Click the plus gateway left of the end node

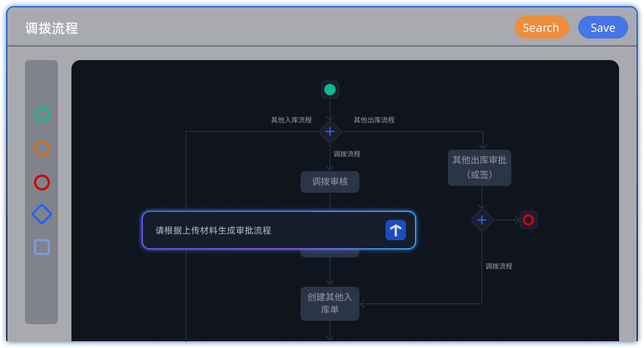coord(481,219)
